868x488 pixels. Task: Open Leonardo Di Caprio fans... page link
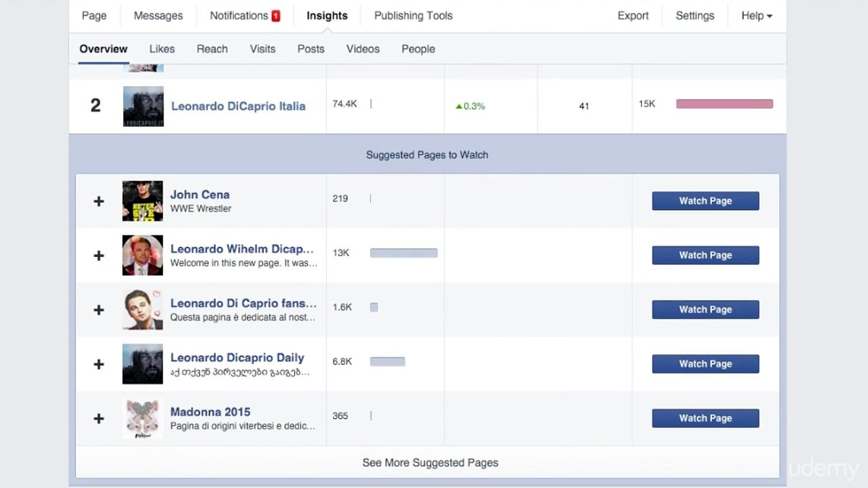pyautogui.click(x=243, y=303)
